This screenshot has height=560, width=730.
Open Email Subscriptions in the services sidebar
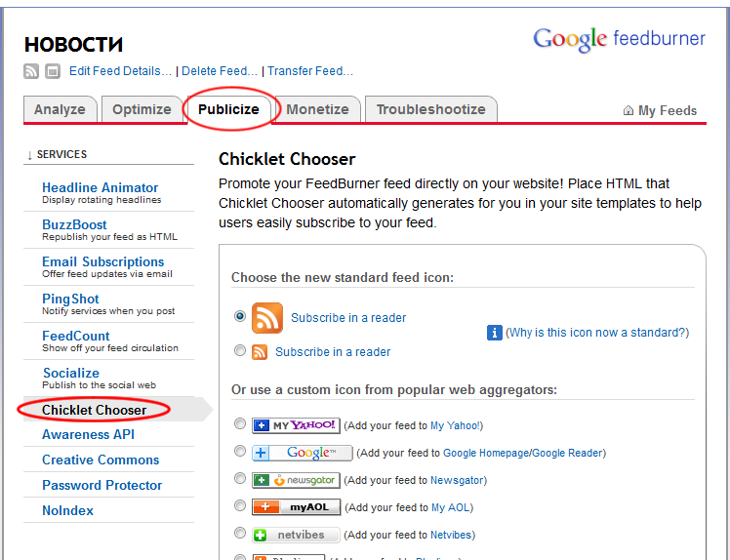[102, 261]
